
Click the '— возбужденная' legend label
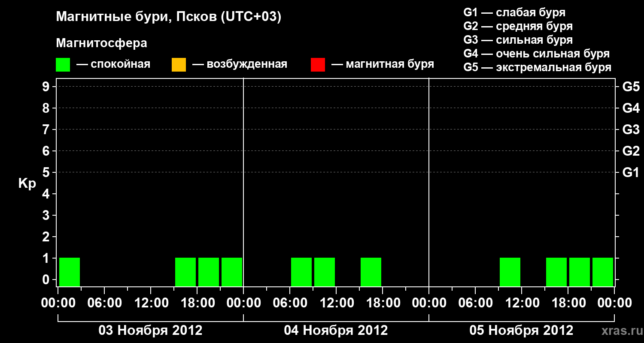pyautogui.click(x=240, y=64)
